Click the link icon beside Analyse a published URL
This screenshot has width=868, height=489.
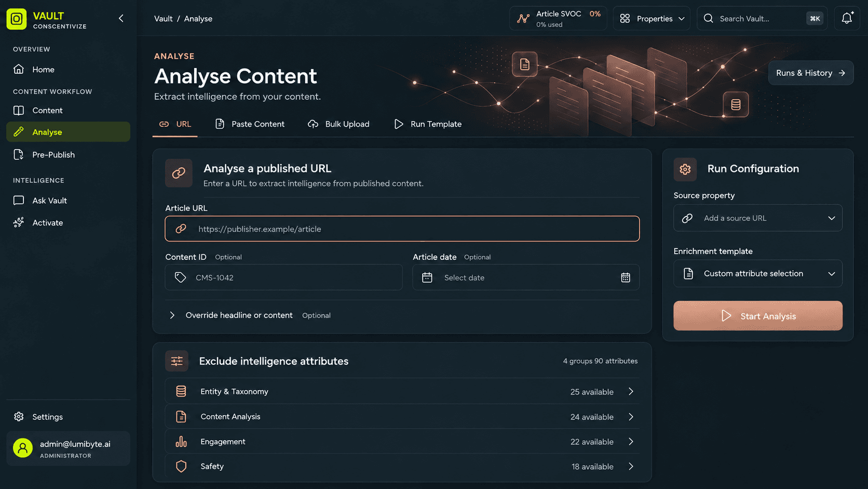click(179, 173)
